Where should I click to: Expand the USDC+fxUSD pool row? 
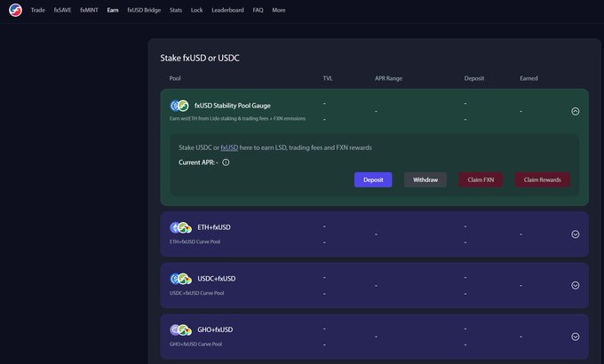point(575,285)
